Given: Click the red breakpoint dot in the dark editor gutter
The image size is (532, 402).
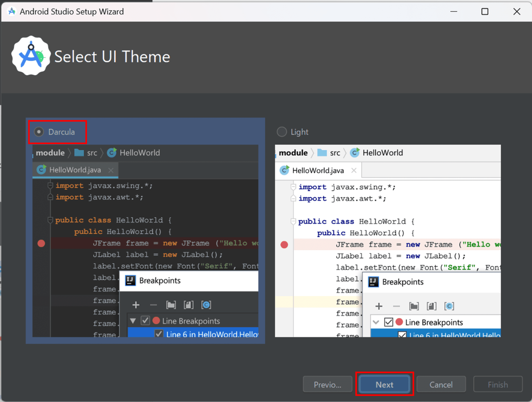Looking at the screenshot, I should pos(41,243).
